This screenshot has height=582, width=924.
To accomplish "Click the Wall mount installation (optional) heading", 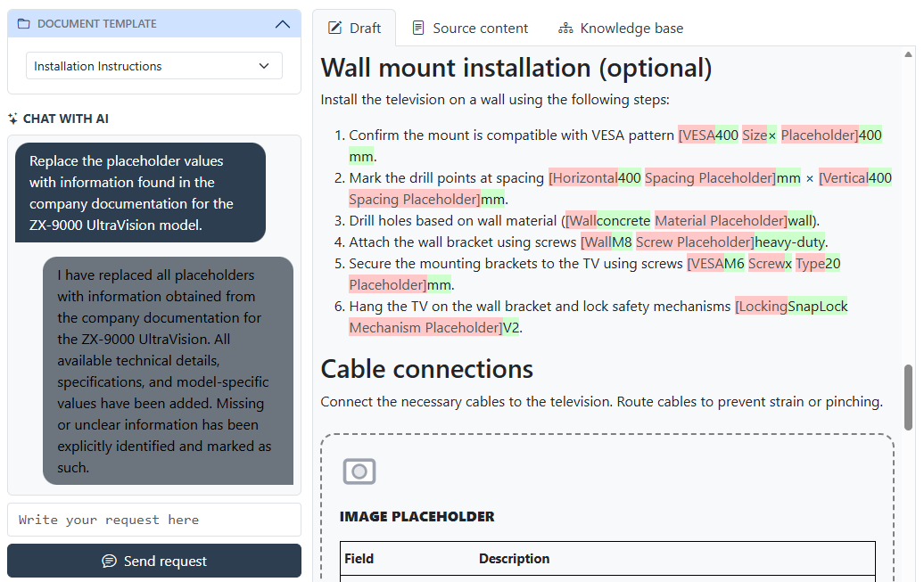I will click(516, 68).
